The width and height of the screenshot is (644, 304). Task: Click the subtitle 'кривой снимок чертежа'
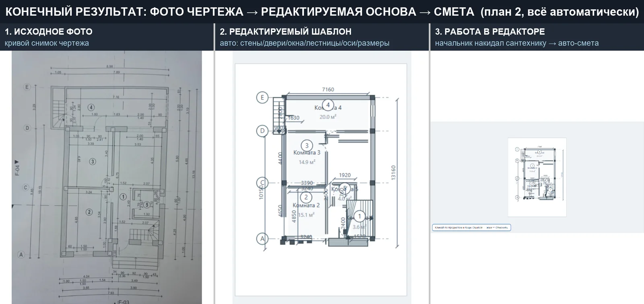pos(47,43)
